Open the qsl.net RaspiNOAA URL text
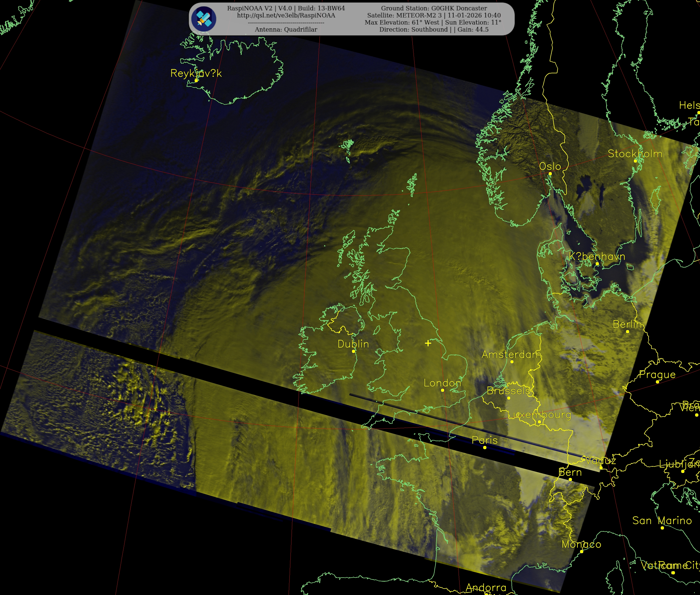 tap(286, 15)
